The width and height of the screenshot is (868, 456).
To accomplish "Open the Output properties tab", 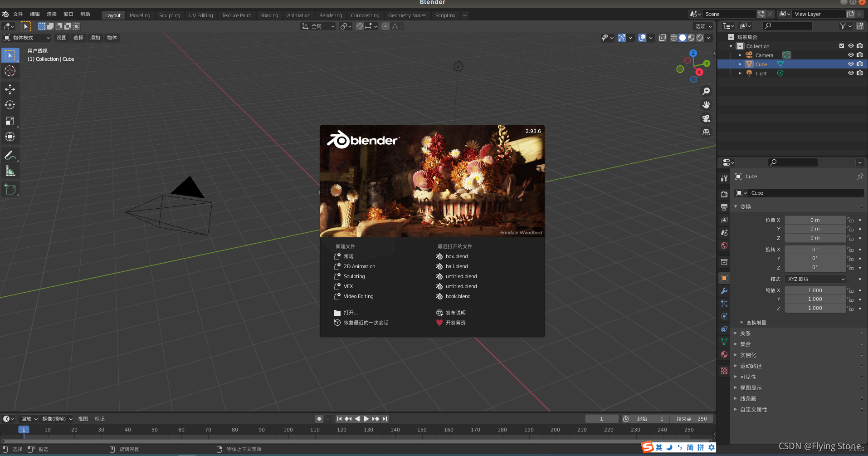I will click(724, 207).
